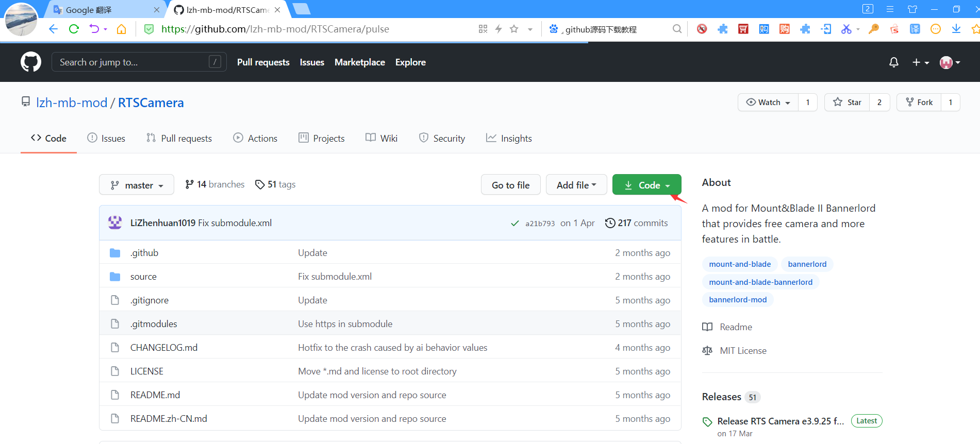Image resolution: width=980 pixels, height=444 pixels.
Task: Click Explore in top navbar
Action: click(x=410, y=62)
